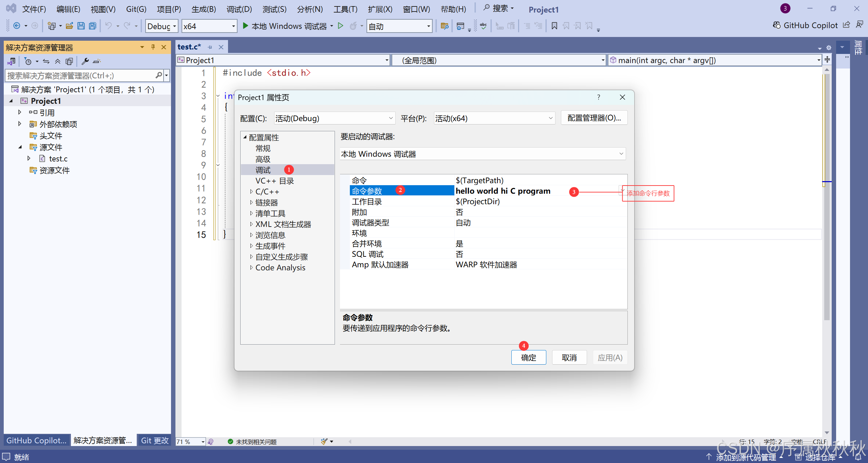Click the bookmark toggle icon in toolbar
The height and width of the screenshot is (463, 868).
point(554,26)
